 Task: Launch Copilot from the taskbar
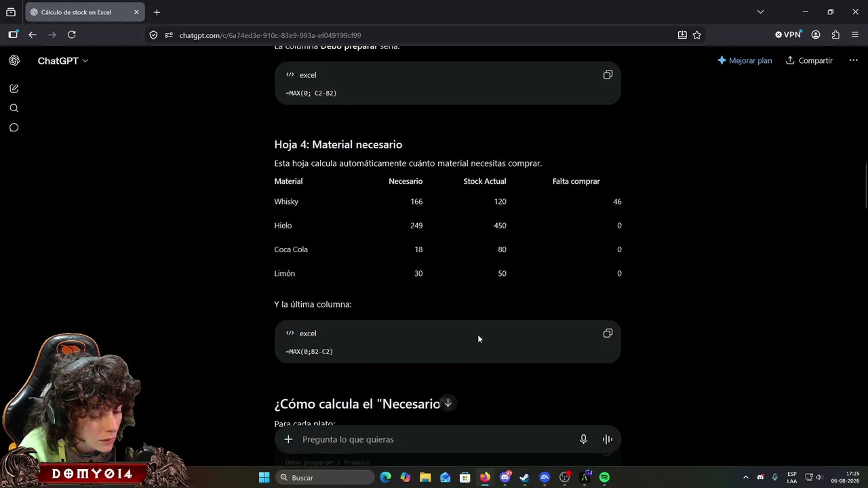click(406, 477)
